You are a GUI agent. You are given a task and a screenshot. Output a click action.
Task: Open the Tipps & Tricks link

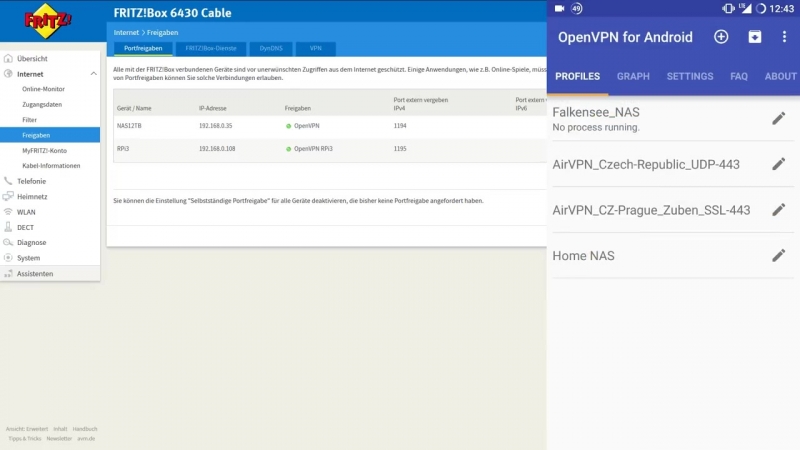coord(24,439)
